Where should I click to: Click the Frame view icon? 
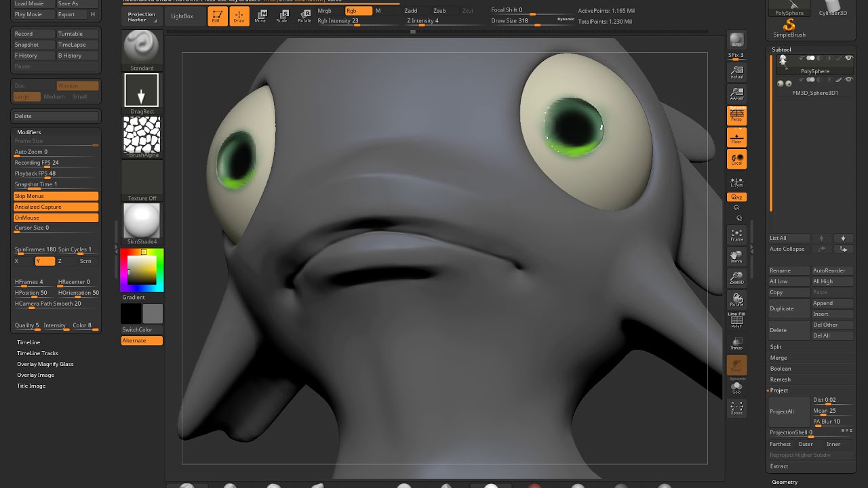(x=736, y=235)
